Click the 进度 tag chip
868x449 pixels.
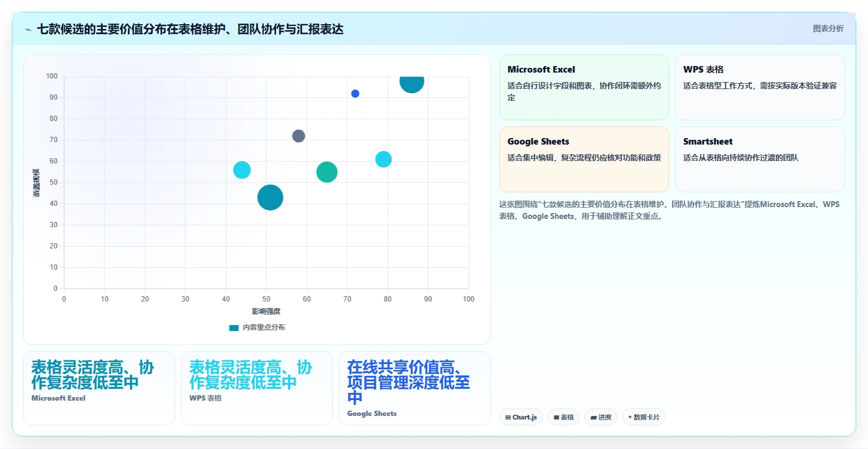coord(601,417)
